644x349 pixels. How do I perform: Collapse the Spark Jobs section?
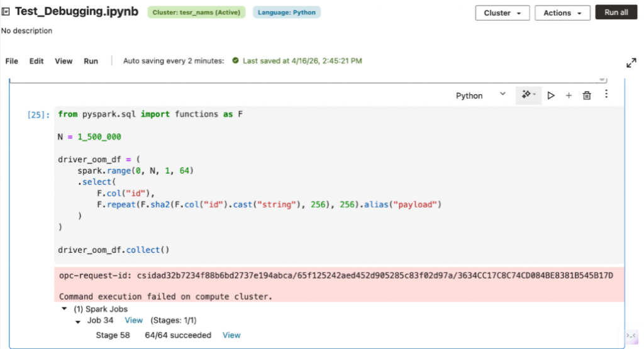click(x=64, y=309)
